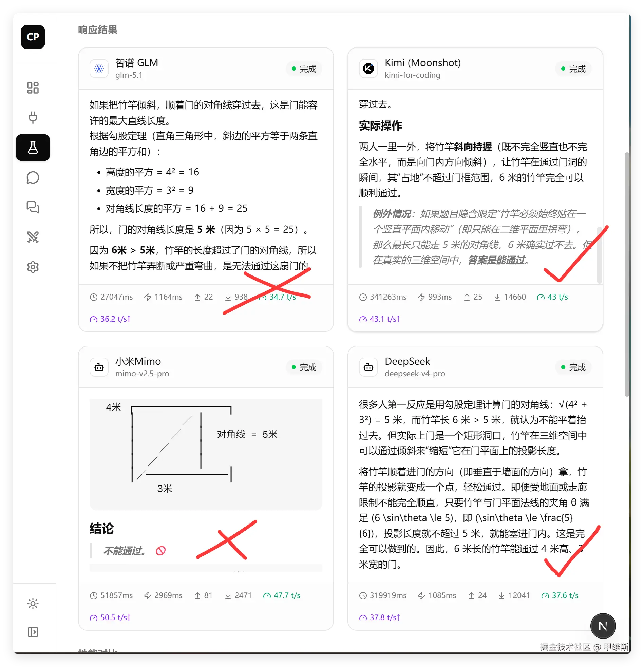Click the 319919ms duration on DeepSeek card
Image resolution: width=644 pixels, height=667 pixels.
click(388, 595)
